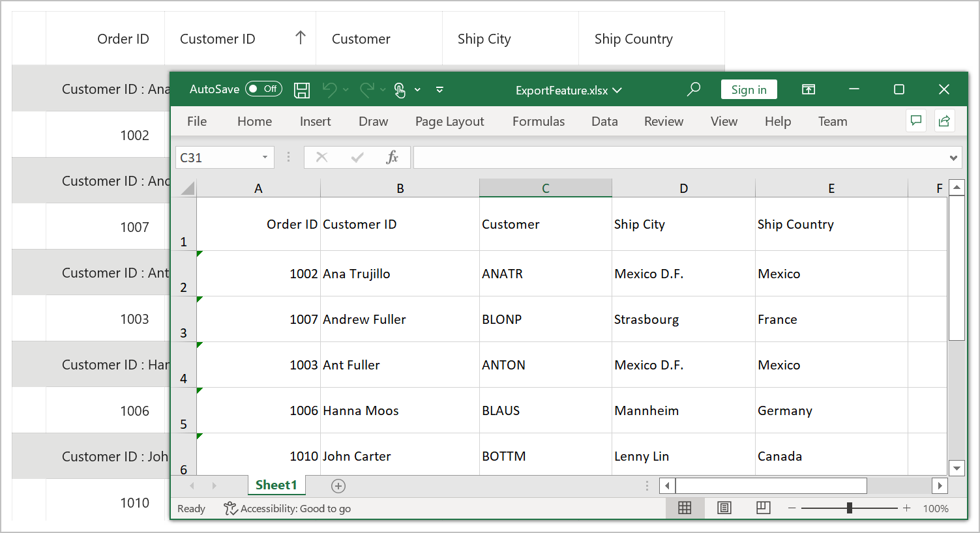Click the Undo arrow icon
Viewport: 980px width, 533px height.
(329, 90)
